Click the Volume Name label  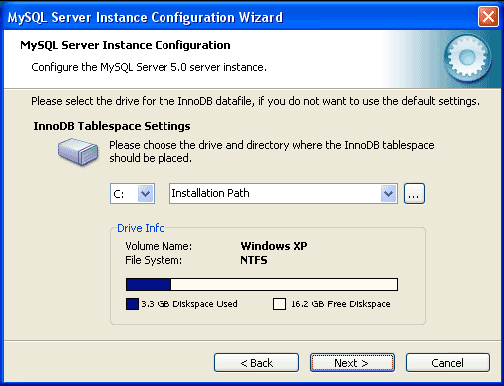coord(159,246)
